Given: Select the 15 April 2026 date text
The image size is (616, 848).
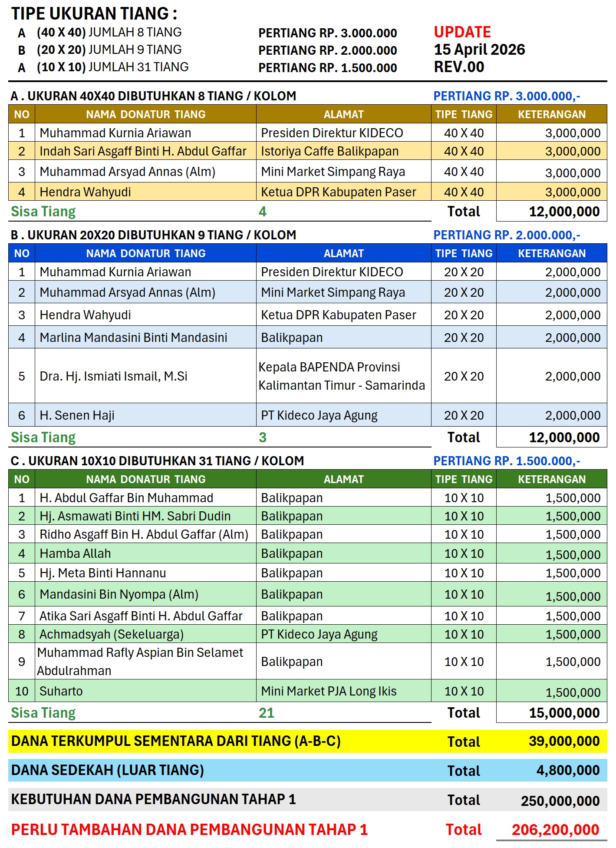Looking at the screenshot, I should coord(479,50).
